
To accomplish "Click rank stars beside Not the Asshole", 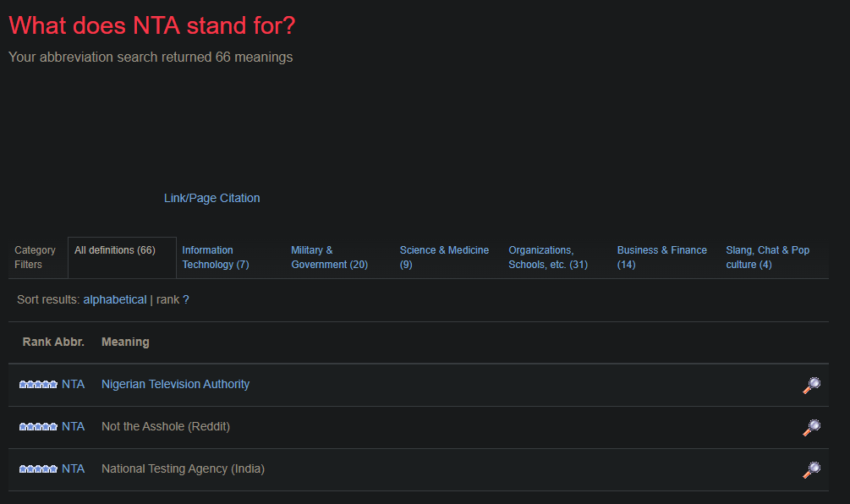I will tap(38, 426).
